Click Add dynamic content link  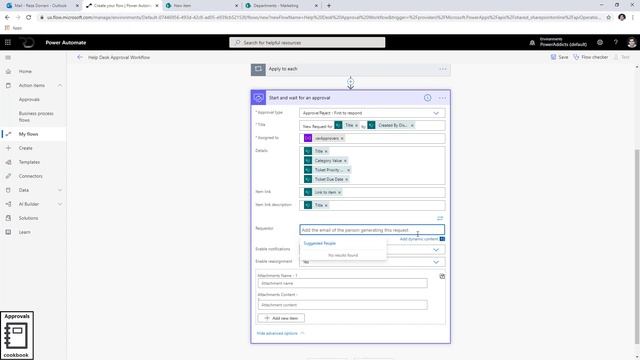[419, 239]
